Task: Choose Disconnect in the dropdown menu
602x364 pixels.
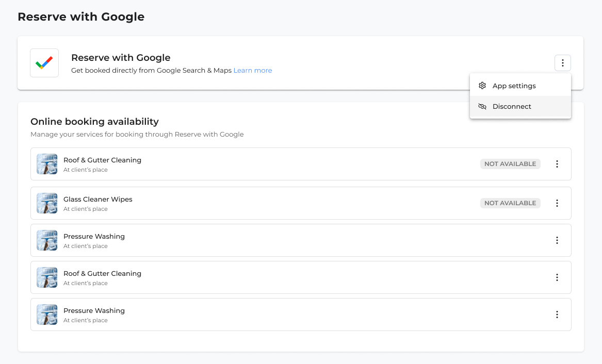Action: pos(512,107)
